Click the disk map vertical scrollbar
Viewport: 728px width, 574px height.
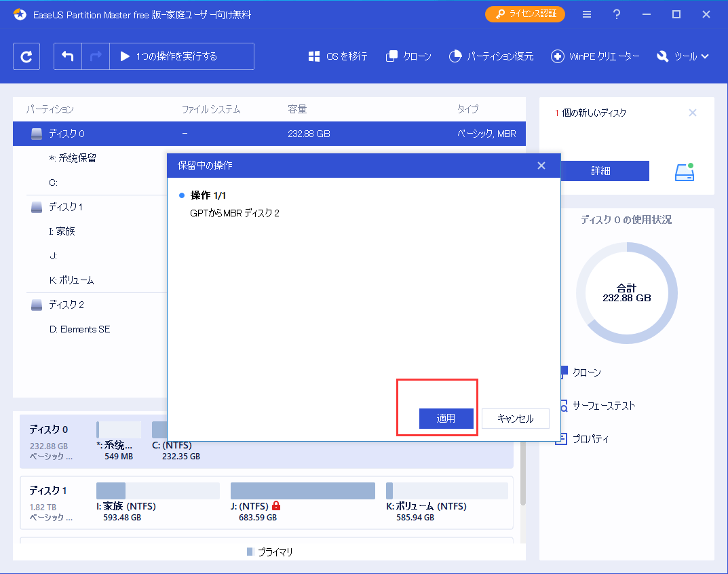tap(523, 473)
